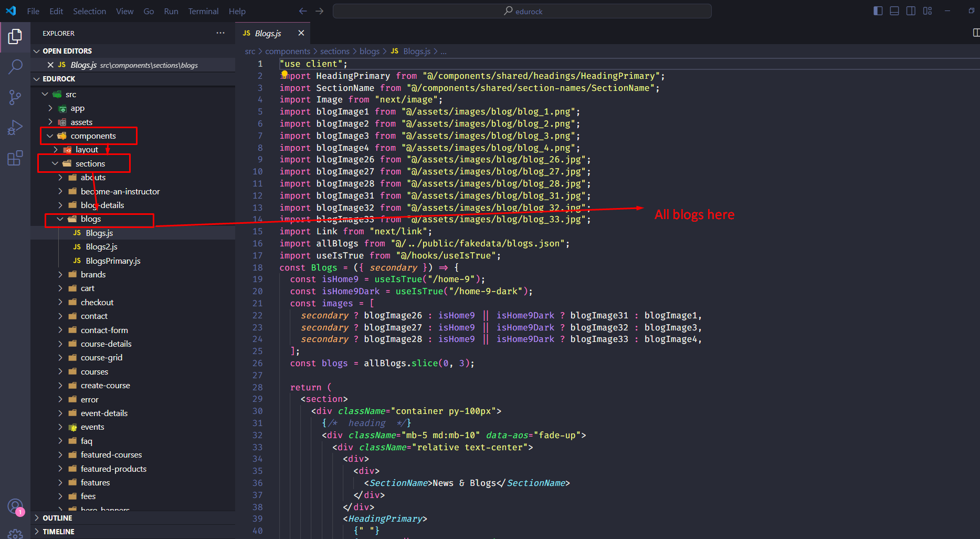980x539 pixels.
Task: Open the Run and Debug view
Action: [15, 128]
